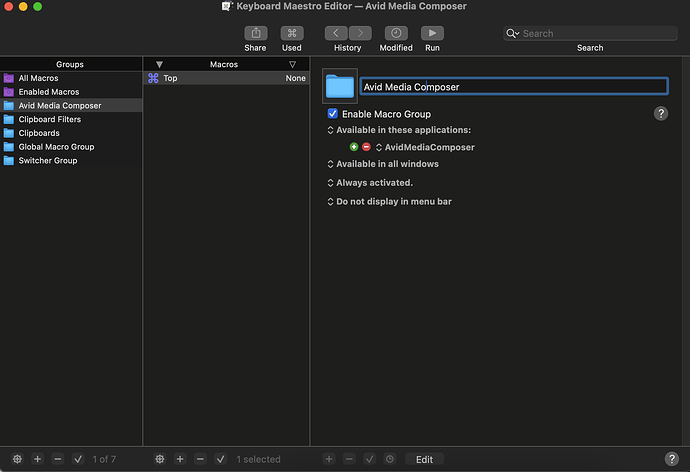
Task: Select All Macros group
Action: (71, 78)
